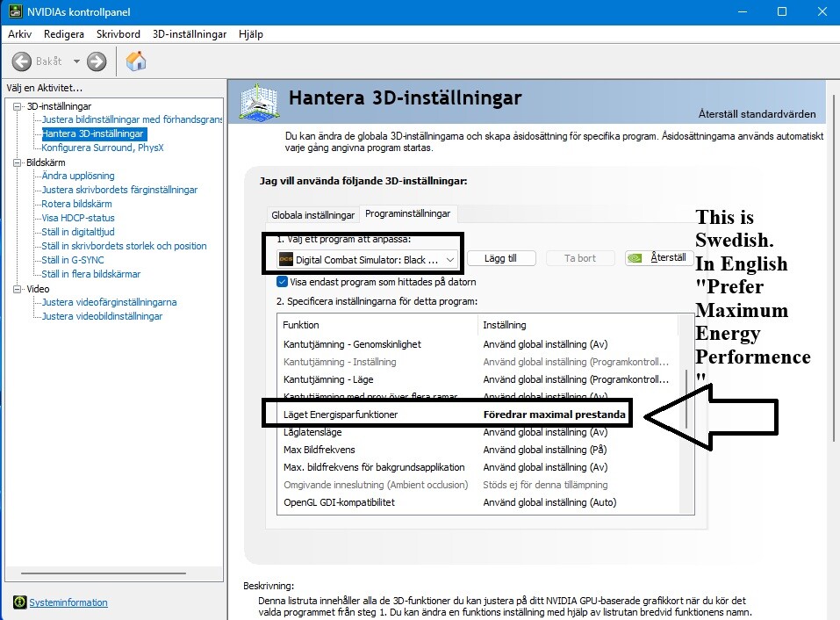Select Ställ in digitaltljud
Image resolution: width=840 pixels, height=620 pixels.
pyautogui.click(x=77, y=232)
